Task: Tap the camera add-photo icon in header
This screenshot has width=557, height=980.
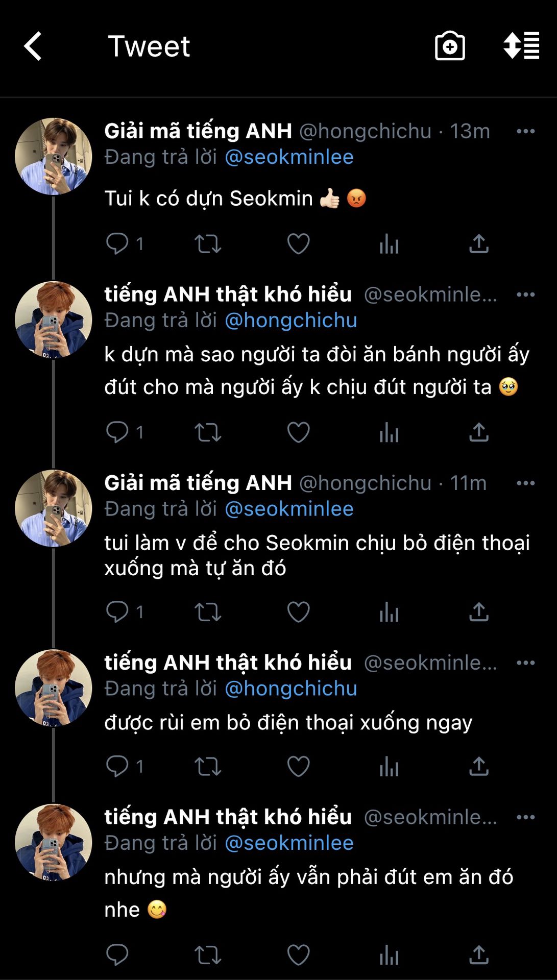Action: (x=450, y=46)
